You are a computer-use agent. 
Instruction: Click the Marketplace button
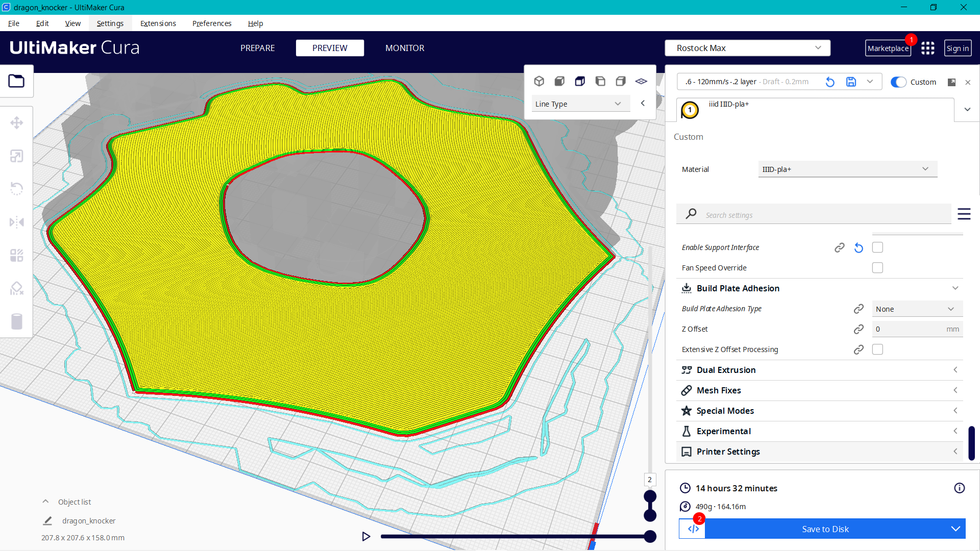point(888,48)
